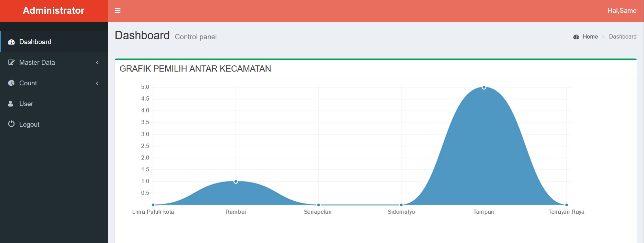Click the Tampan data point at peak

tap(484, 87)
